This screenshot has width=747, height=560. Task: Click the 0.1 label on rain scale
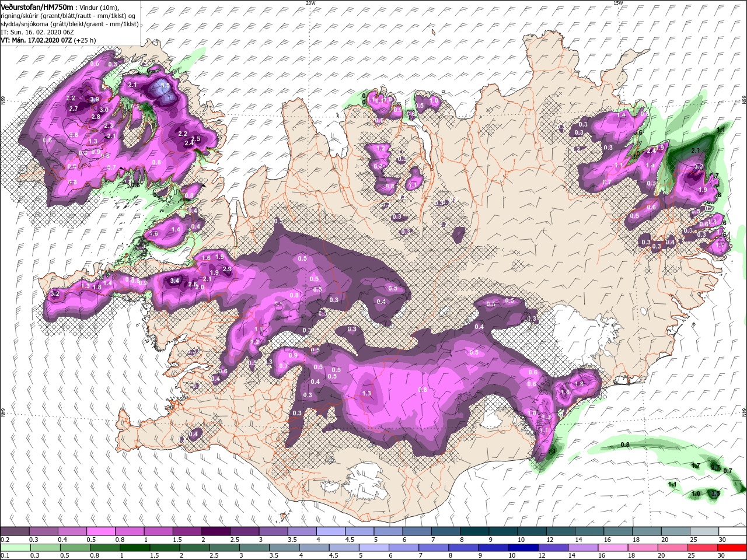[x=5, y=556]
